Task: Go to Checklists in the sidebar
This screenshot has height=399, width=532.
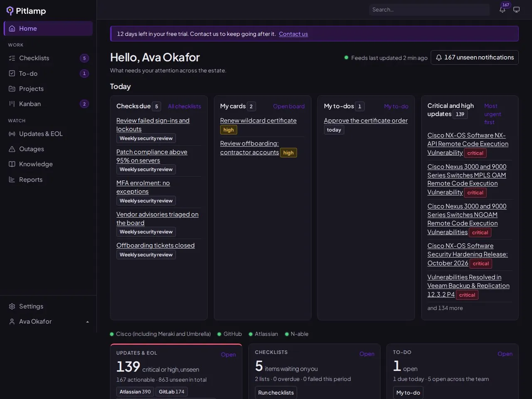Action: pyautogui.click(x=48, y=58)
